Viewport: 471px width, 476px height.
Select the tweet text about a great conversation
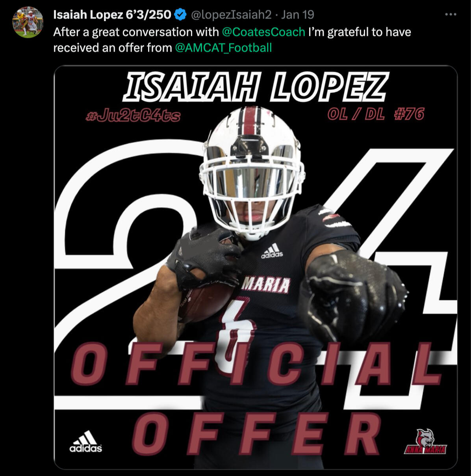(232, 40)
